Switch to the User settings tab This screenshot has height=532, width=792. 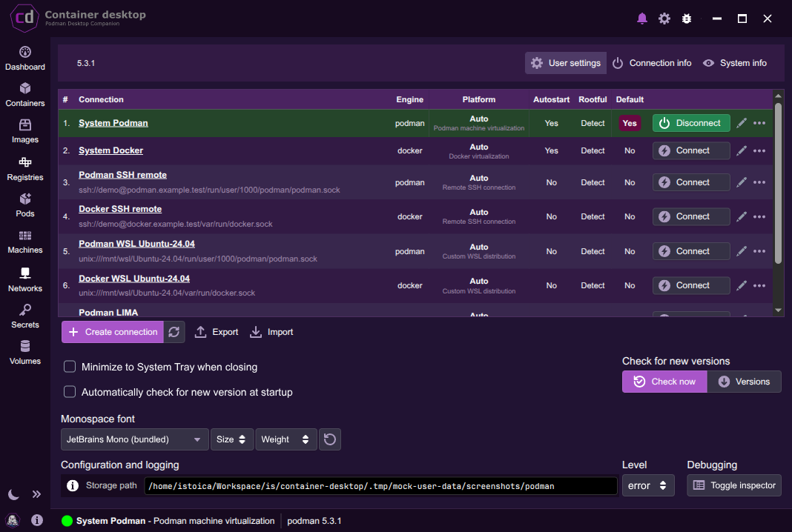[566, 63]
